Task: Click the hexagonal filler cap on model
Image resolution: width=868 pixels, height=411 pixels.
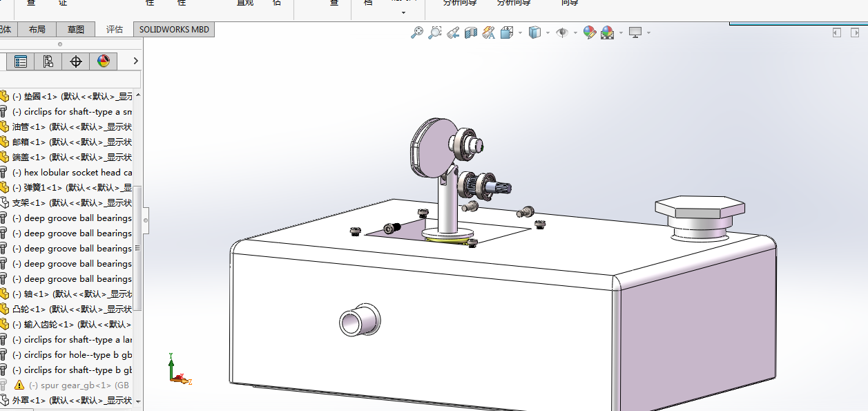Action: (x=700, y=207)
